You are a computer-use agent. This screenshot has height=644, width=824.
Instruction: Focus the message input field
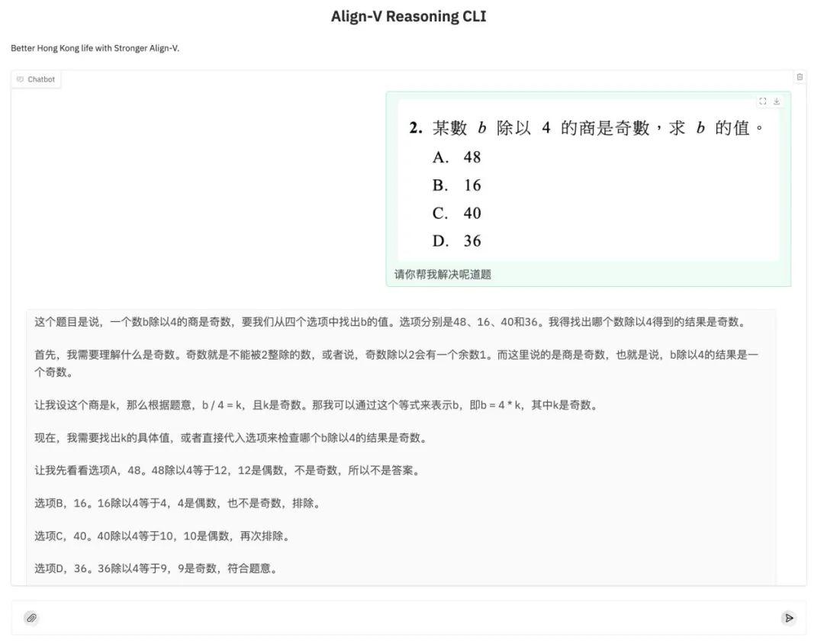pos(409,618)
